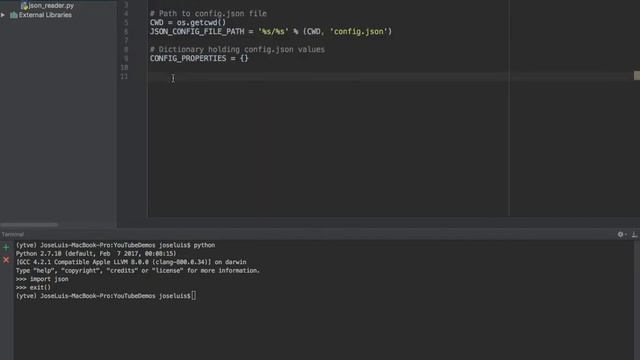Close the terminal session with the red X
The width and height of the screenshot is (640, 360).
(6, 260)
